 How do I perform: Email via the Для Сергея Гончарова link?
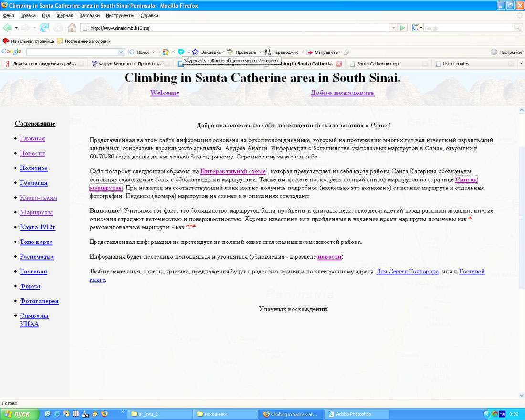[408, 272]
